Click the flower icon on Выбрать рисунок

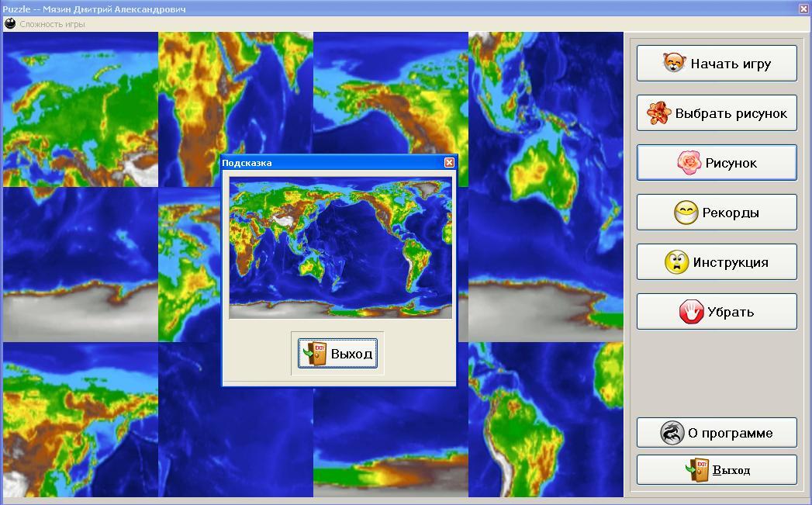[x=659, y=113]
